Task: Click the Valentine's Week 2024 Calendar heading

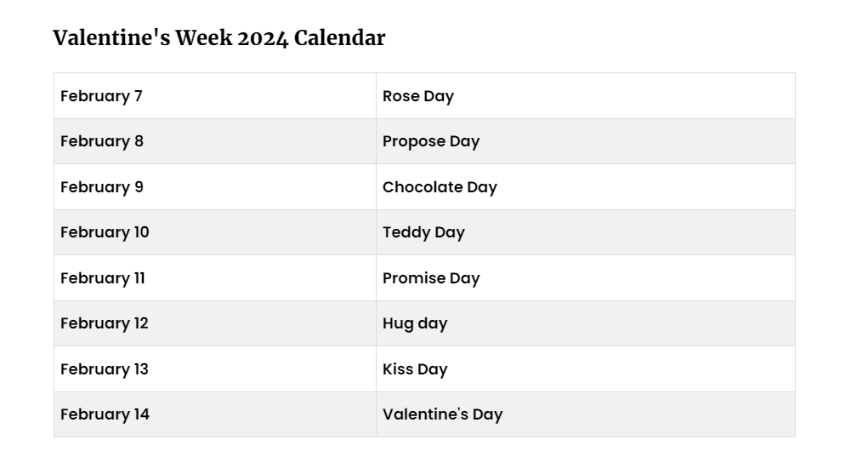Action: click(x=218, y=38)
